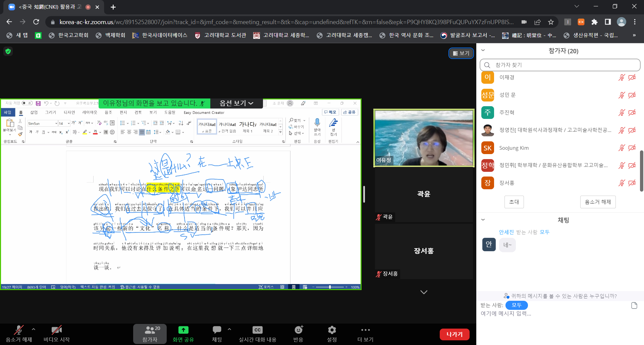
Task: Bookmark this page with the star icon
Action: click(x=551, y=22)
